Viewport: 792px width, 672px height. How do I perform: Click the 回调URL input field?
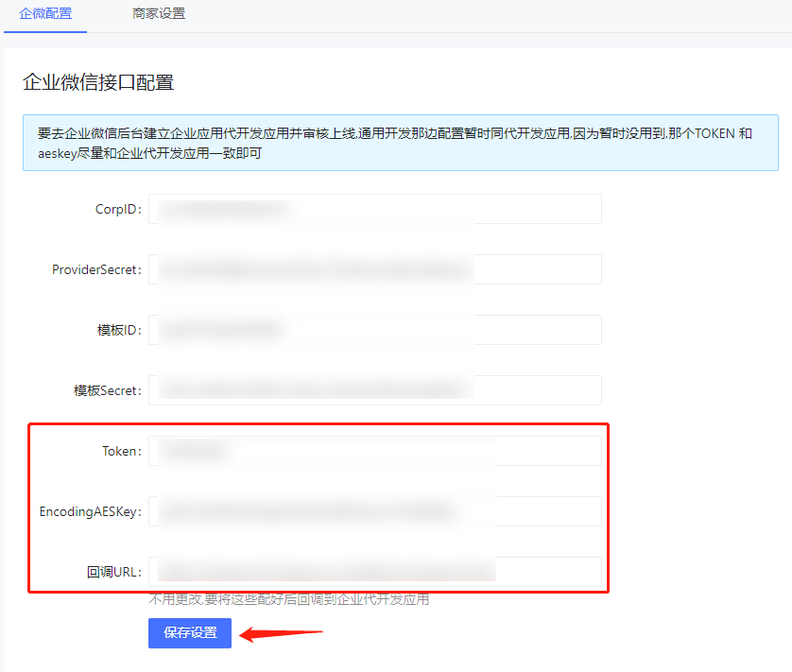click(375, 572)
